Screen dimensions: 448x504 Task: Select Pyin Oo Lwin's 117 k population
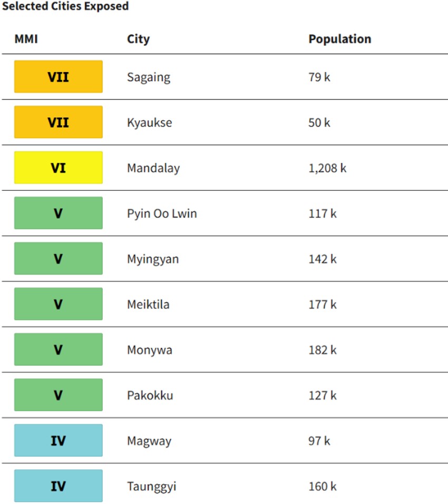tap(322, 214)
